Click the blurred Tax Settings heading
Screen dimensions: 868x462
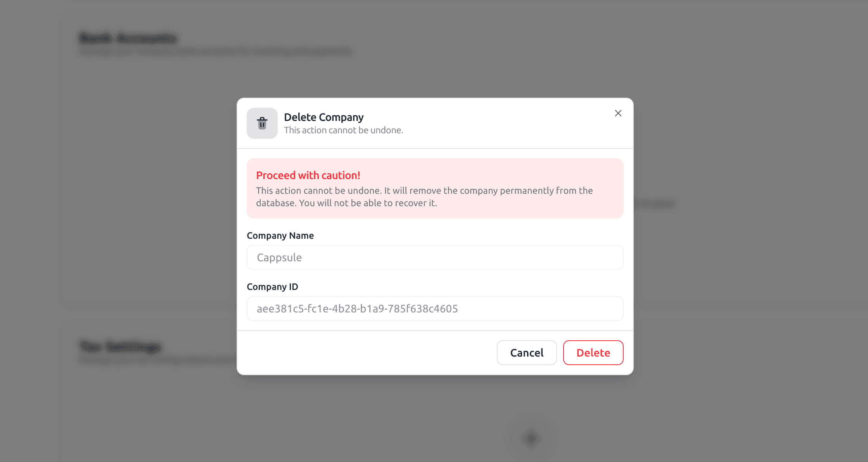[120, 346]
